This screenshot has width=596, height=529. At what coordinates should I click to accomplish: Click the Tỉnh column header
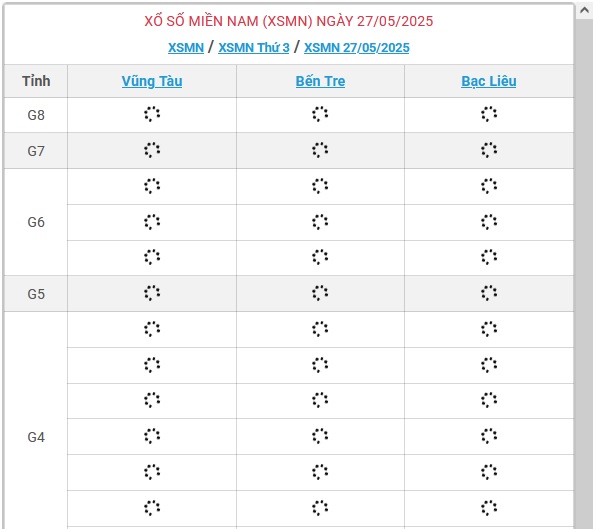tap(36, 81)
